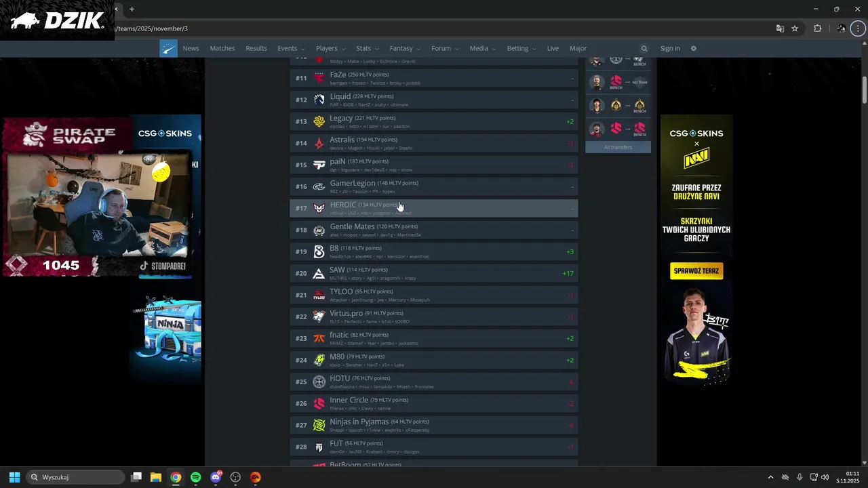Click 'BetBoom' team row text
The height and width of the screenshot is (488, 868).
coord(345,465)
